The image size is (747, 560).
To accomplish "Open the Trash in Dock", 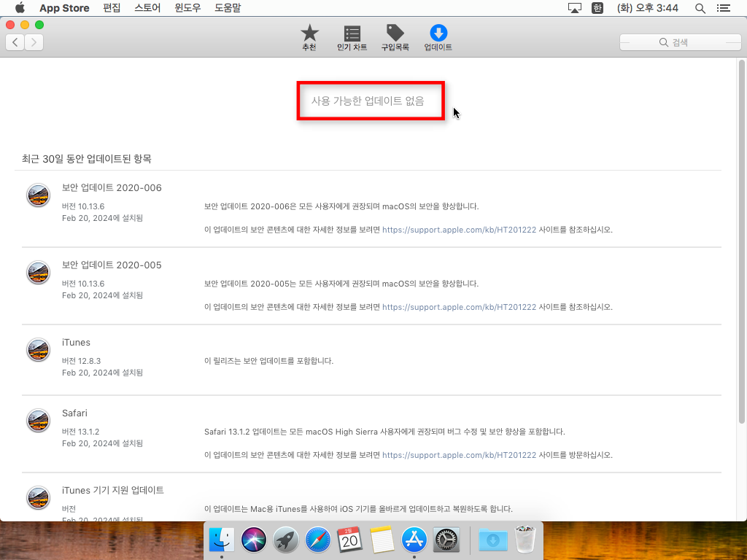I will point(525,539).
